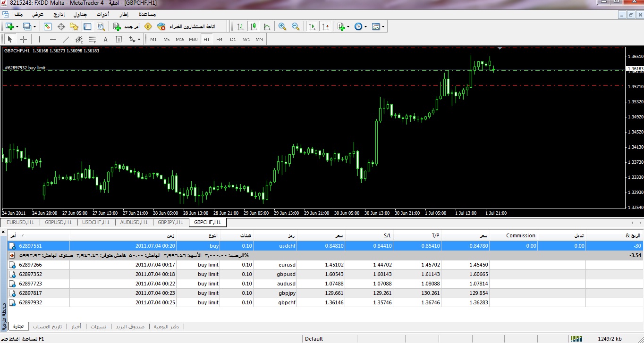644x343 pixels.
Task: Toggle chart auto scroll
Action: tap(312, 27)
